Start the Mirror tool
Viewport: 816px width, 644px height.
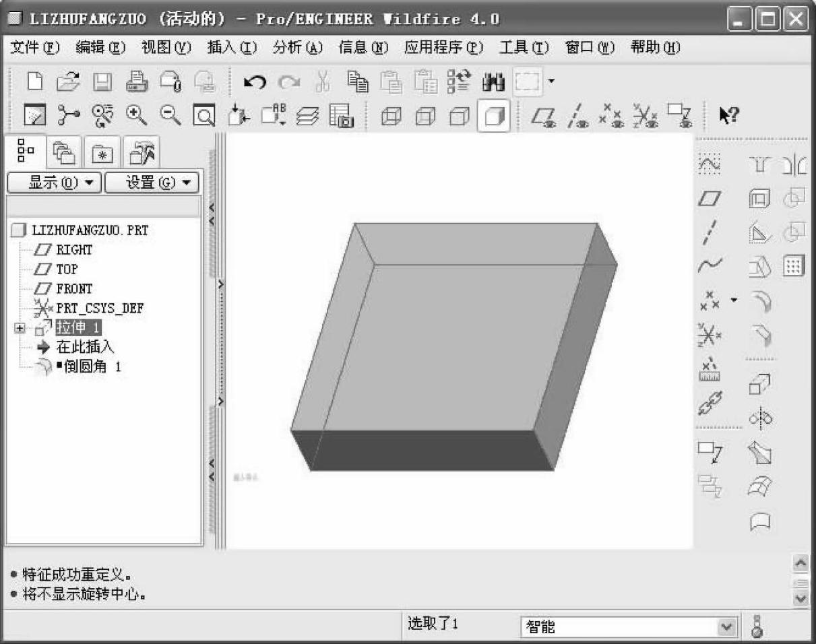tap(796, 164)
